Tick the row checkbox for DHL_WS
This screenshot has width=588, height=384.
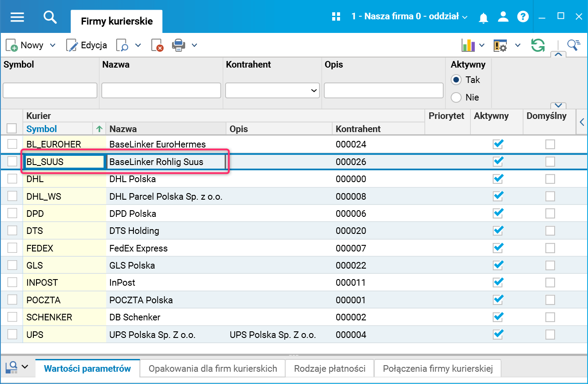click(12, 196)
